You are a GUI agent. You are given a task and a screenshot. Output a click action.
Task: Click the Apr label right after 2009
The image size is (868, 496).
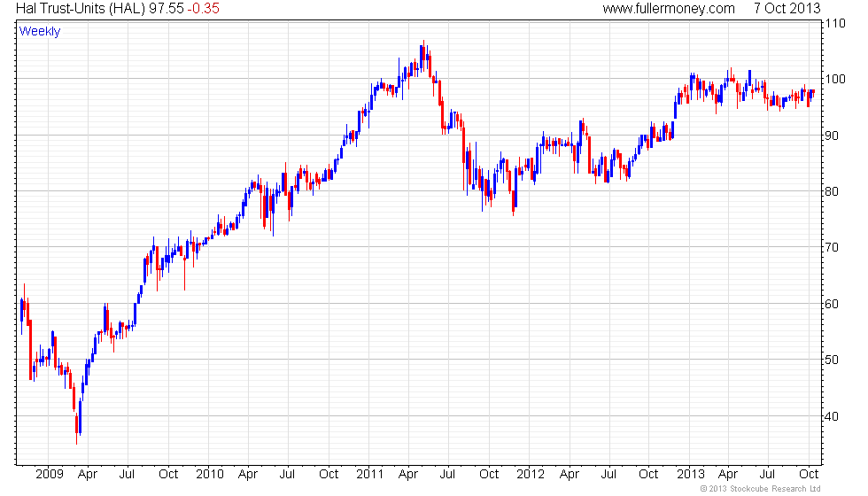88,475
